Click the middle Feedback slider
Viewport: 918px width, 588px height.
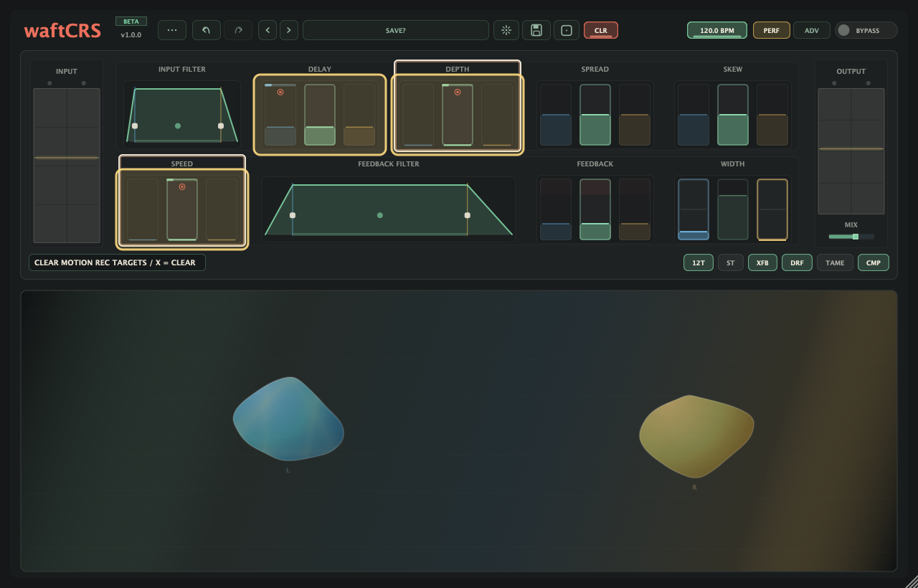pos(595,209)
